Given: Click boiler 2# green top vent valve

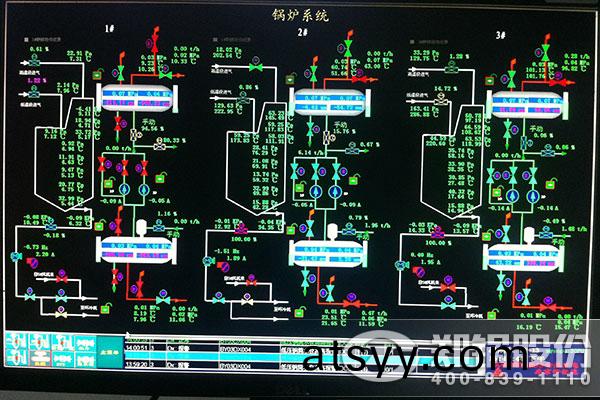Looking at the screenshot, I should pos(348,48).
